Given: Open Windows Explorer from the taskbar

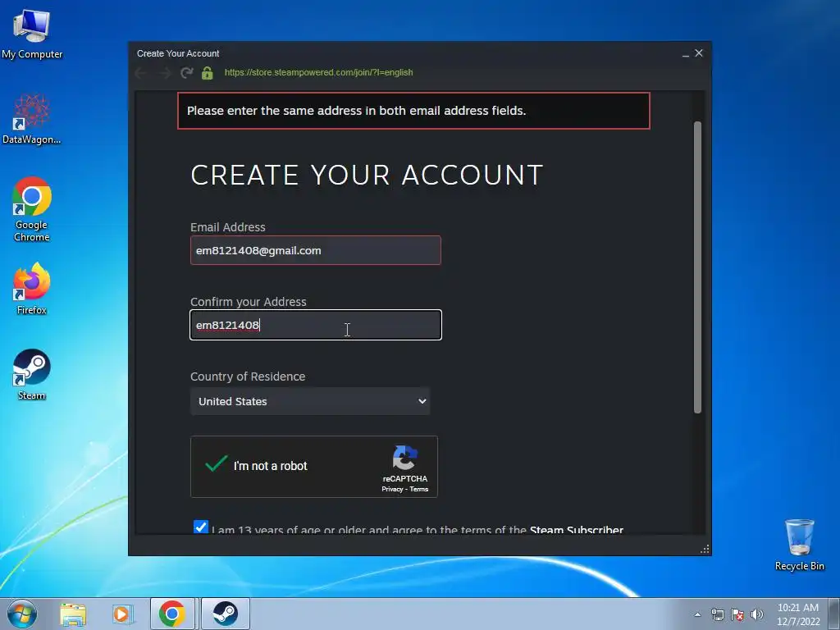Looking at the screenshot, I should pyautogui.click(x=73, y=614).
